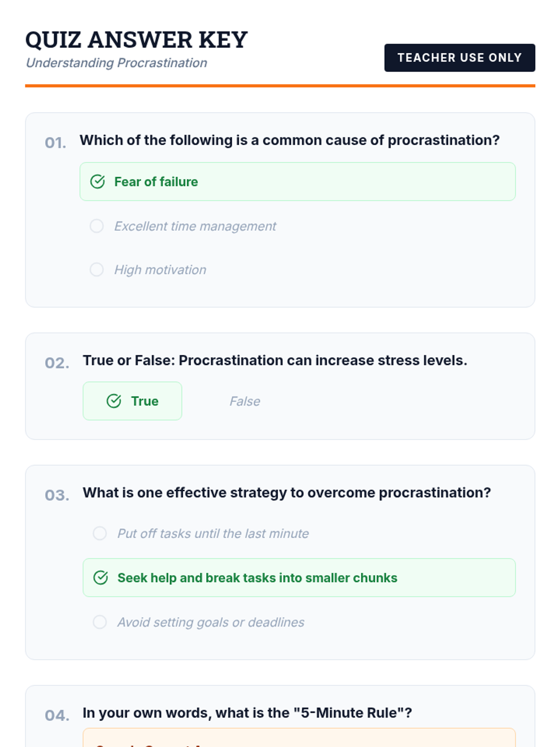Choose the Put off tasks radio button
The width and height of the screenshot is (560, 747).
[99, 533]
